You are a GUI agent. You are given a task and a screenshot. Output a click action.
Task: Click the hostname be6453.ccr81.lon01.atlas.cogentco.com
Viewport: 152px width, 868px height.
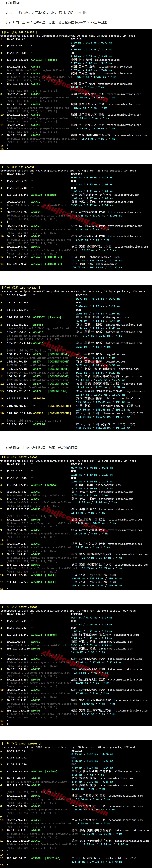tap(37, 358)
